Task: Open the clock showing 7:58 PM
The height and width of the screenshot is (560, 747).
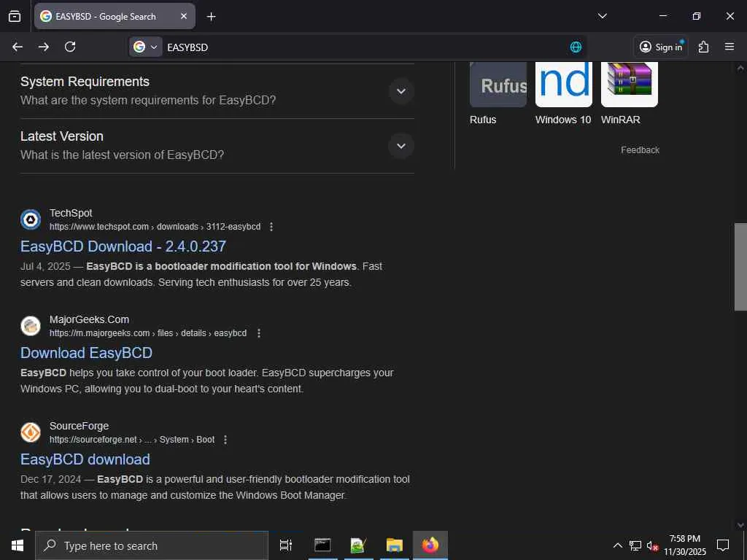Action: [684, 545]
